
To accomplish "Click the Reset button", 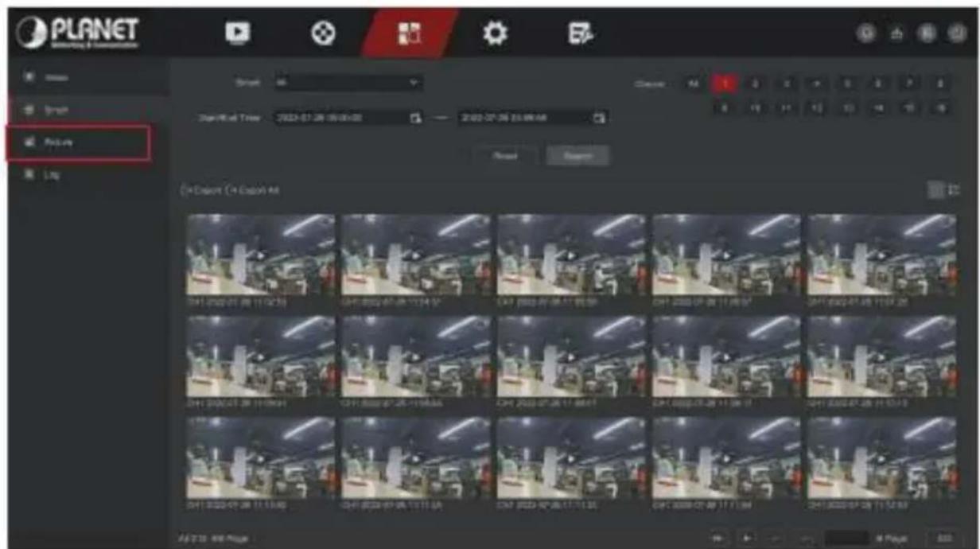I will (506, 156).
